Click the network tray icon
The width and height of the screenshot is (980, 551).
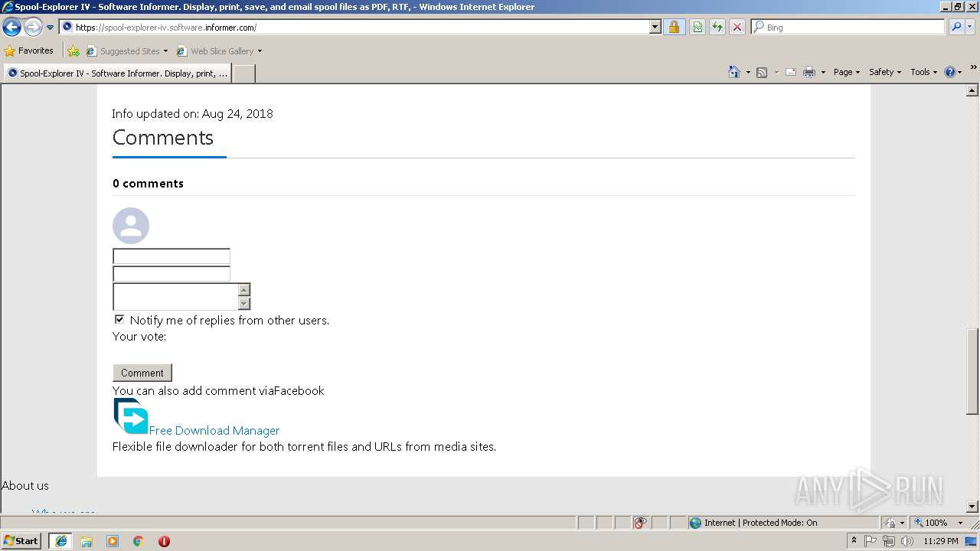pyautogui.click(x=889, y=541)
